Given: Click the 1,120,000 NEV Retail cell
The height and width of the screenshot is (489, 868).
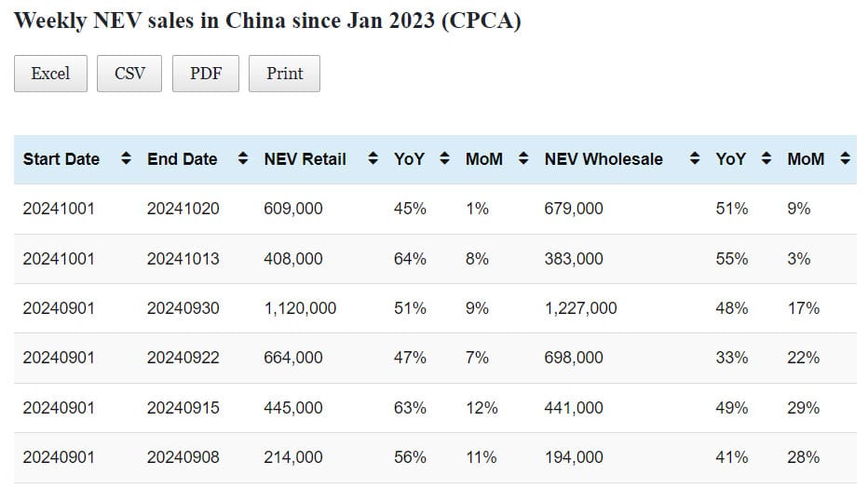Looking at the screenshot, I should tap(300, 308).
